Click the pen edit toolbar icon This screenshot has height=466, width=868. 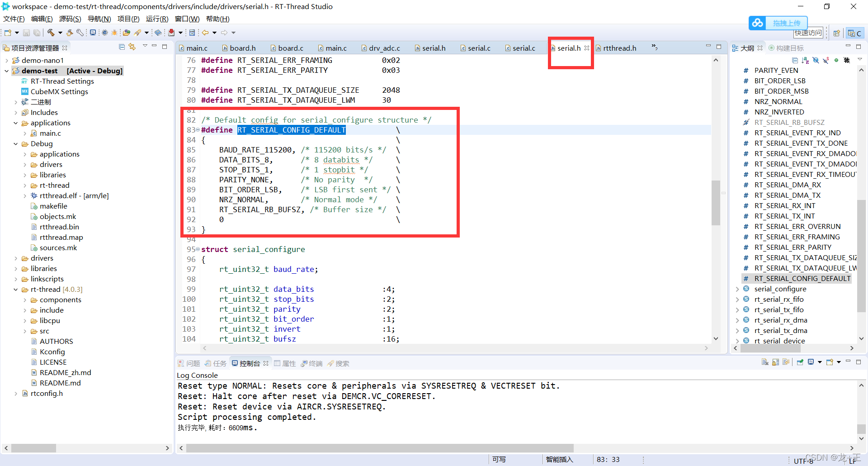pos(137,33)
